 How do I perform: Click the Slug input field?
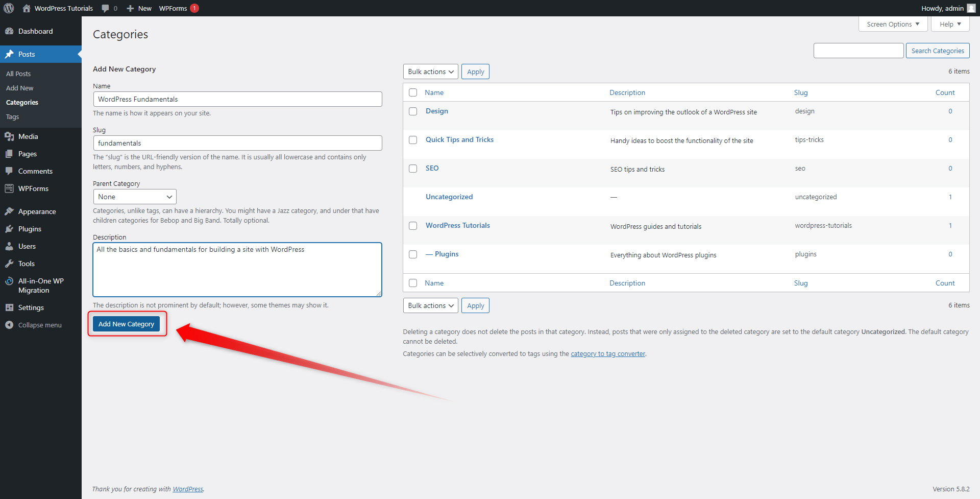tap(237, 143)
